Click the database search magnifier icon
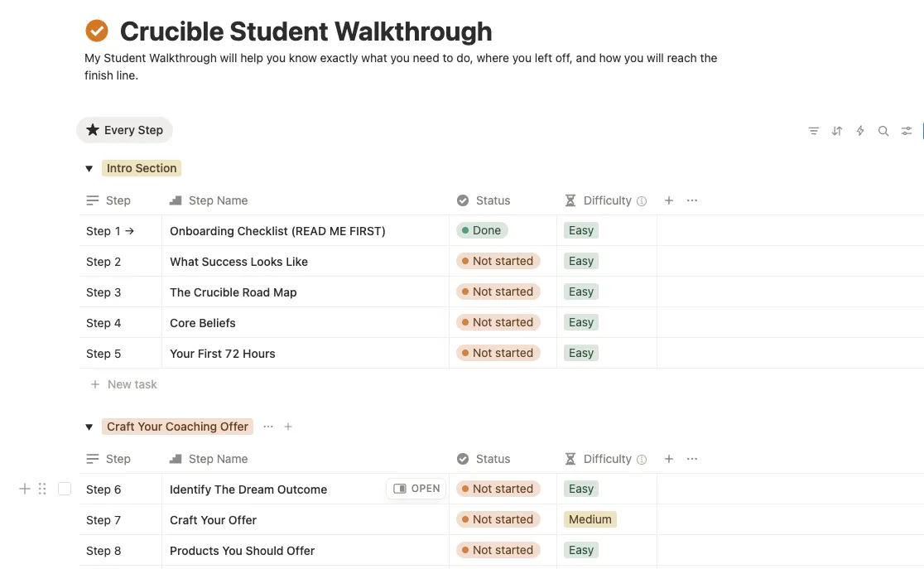The image size is (924, 569). pos(883,131)
